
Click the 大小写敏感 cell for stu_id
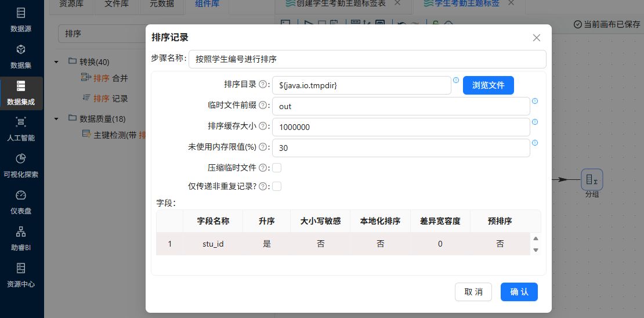(320, 244)
